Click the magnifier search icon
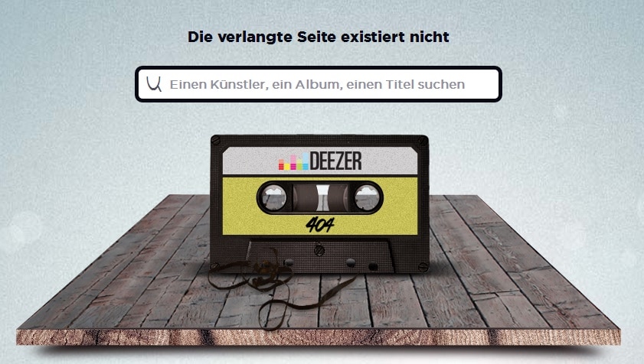 (154, 83)
